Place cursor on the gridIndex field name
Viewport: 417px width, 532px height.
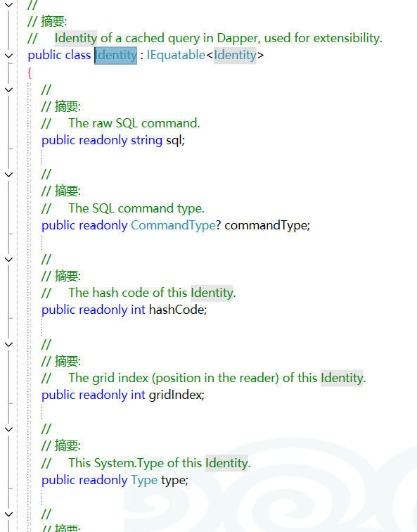(175, 395)
